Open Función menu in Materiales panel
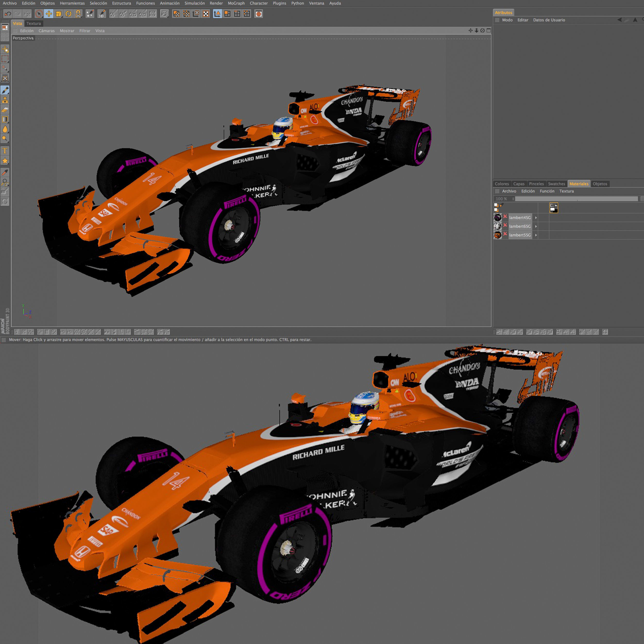644x644 pixels. [x=547, y=191]
